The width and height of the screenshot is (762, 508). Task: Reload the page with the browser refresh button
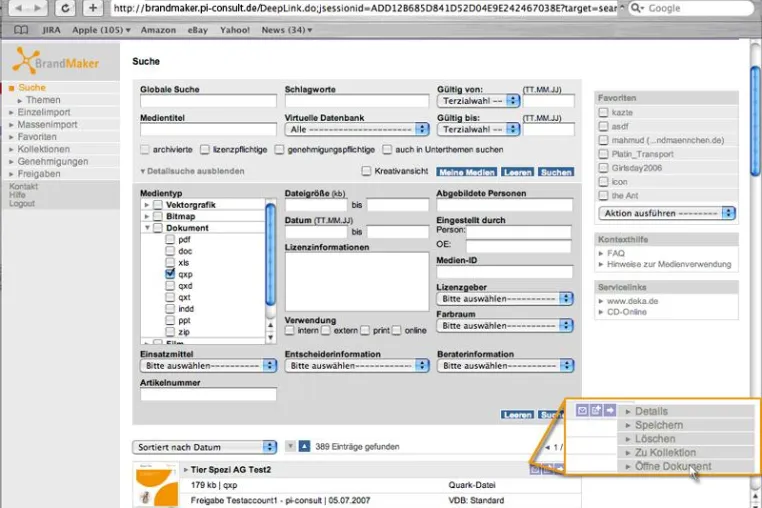pyautogui.click(x=65, y=8)
